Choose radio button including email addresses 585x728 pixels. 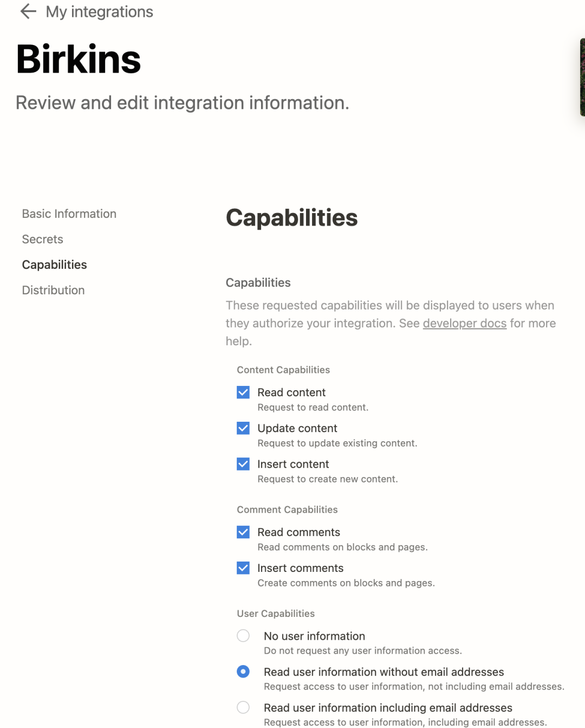tap(243, 707)
